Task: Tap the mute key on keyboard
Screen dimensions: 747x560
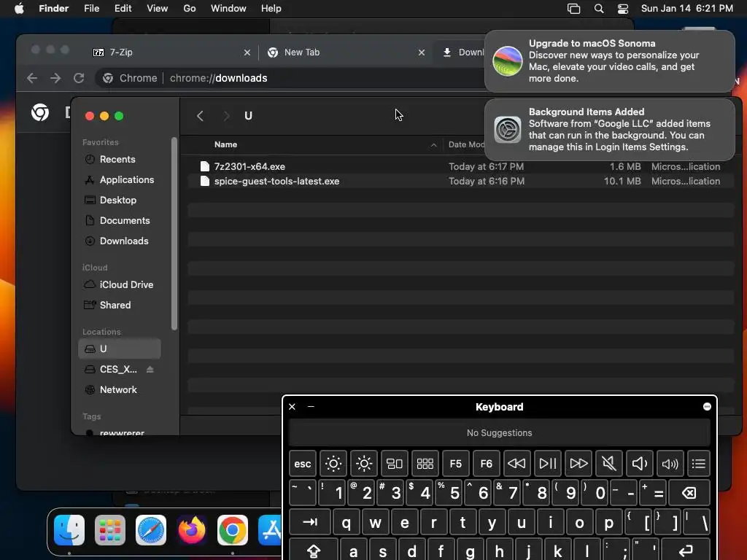Action: tap(609, 463)
